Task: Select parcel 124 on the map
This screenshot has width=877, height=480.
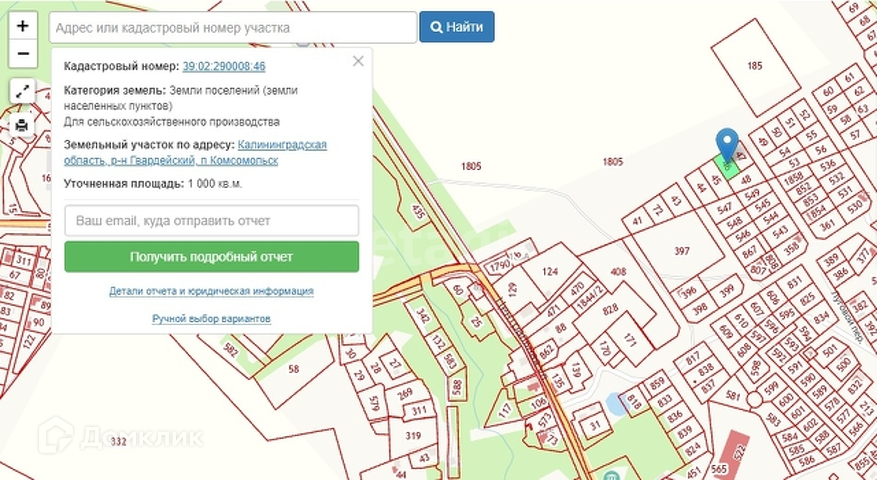Action: 549,272
